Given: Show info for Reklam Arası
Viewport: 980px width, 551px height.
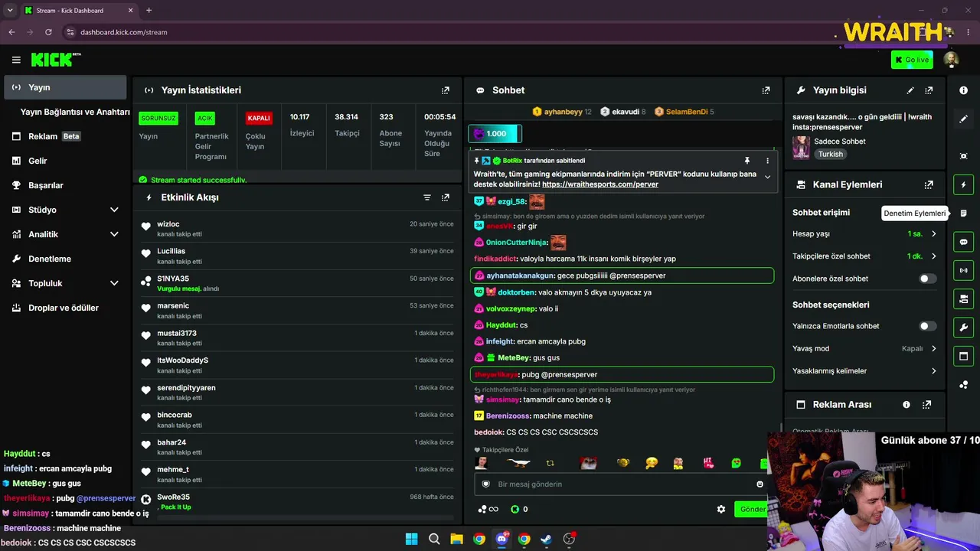Looking at the screenshot, I should pyautogui.click(x=906, y=404).
